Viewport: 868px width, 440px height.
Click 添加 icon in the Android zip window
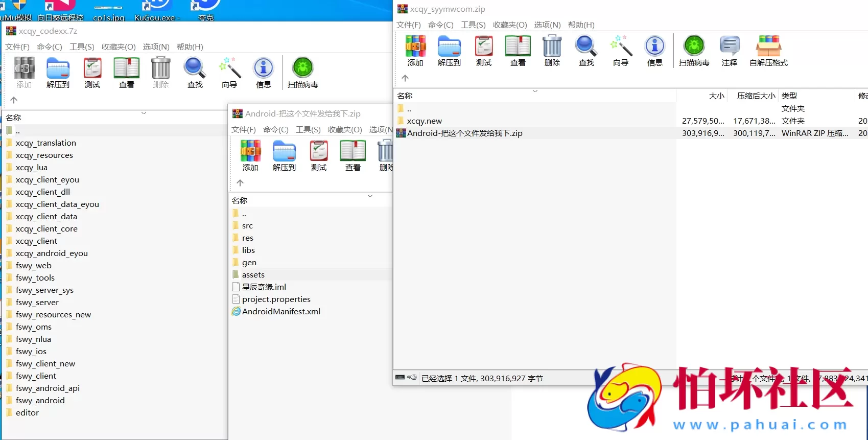coord(250,155)
